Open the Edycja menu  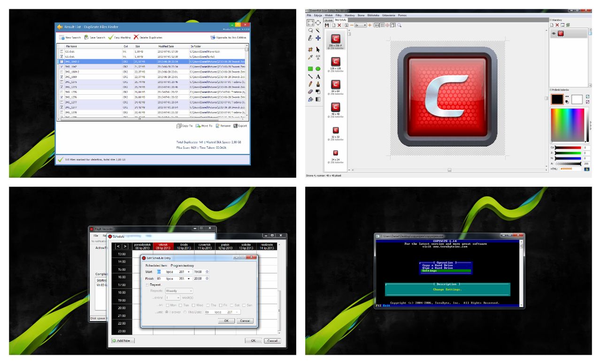[318, 15]
